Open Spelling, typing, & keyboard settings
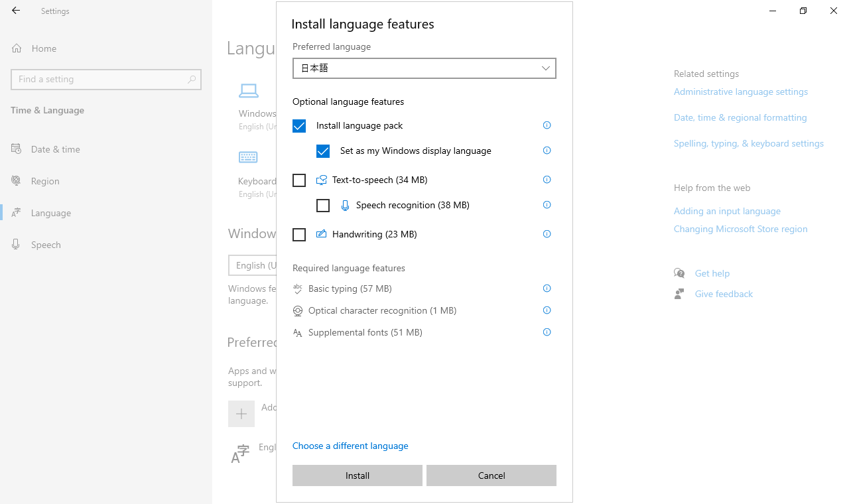Viewport: 849px width, 504px height. point(749,143)
